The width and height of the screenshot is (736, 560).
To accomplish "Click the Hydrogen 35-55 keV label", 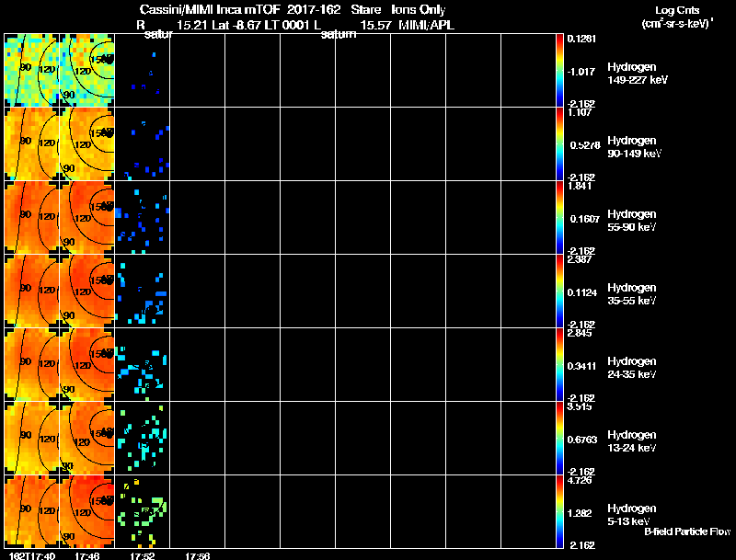I will coord(632,294).
